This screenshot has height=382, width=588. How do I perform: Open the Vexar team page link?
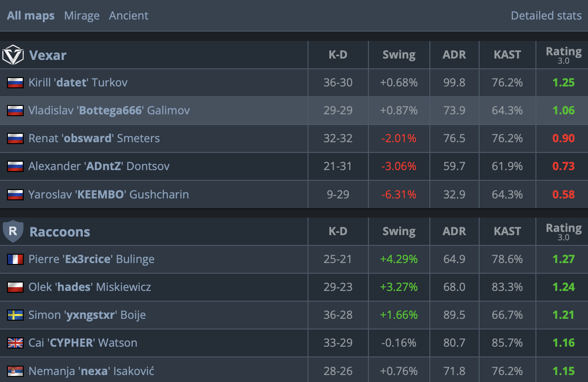(48, 55)
